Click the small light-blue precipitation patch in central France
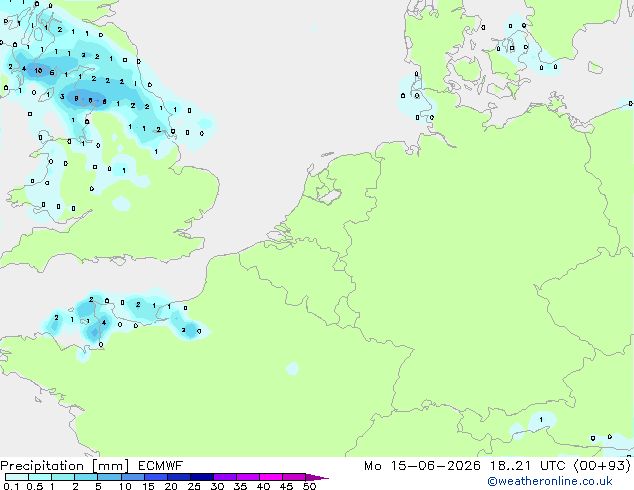634x490 pixels. pyautogui.click(x=292, y=368)
